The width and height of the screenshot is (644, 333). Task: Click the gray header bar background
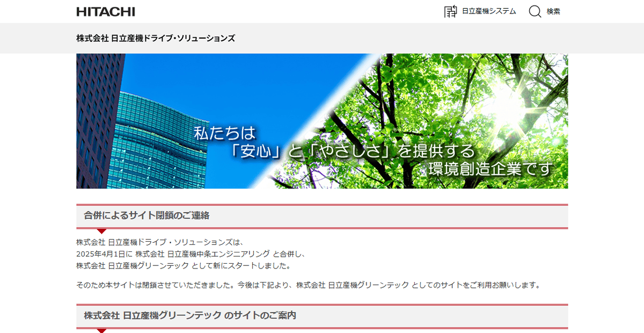(376, 38)
